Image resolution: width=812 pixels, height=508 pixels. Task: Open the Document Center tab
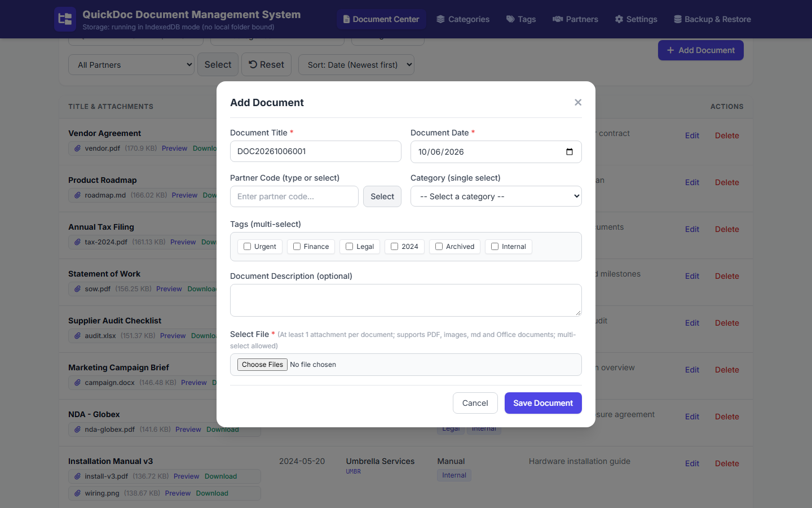tap(382, 19)
